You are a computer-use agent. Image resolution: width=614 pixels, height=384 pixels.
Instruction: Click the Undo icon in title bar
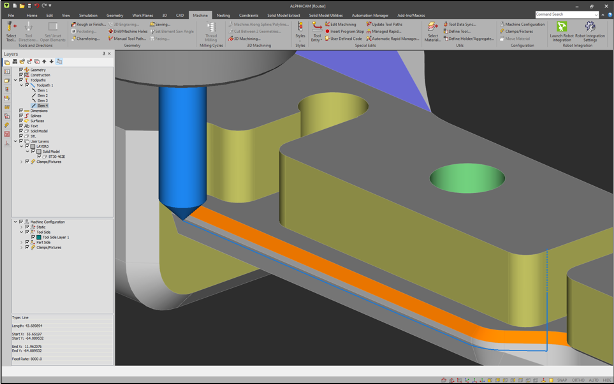point(37,6)
